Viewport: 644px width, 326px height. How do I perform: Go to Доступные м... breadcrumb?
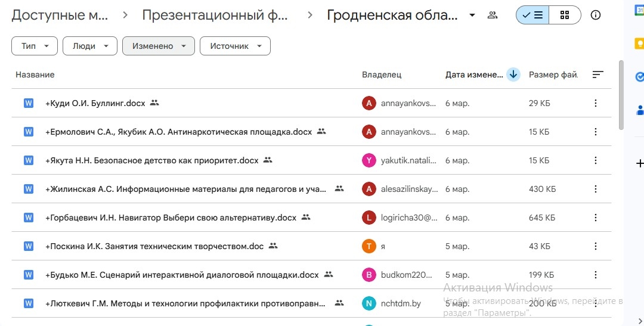coord(60,15)
